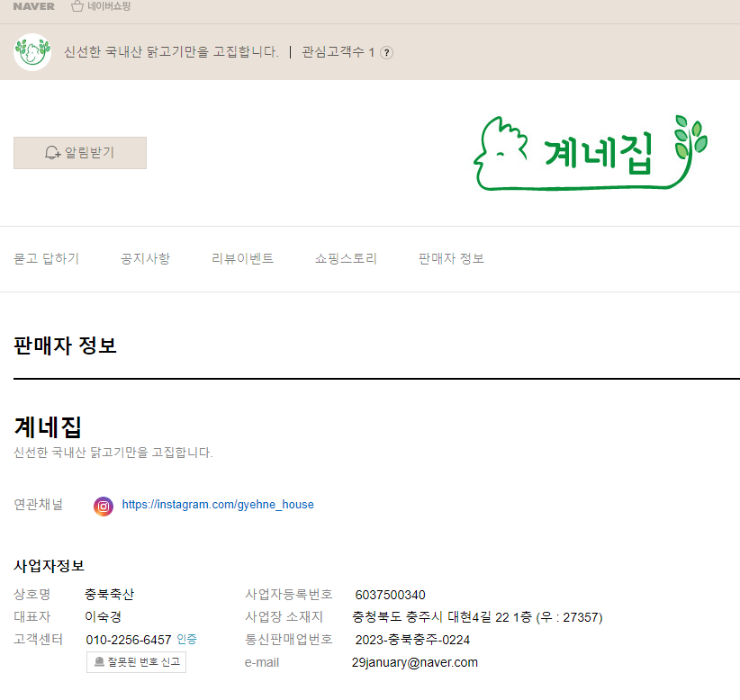Click the Instagram icon beside 연관채널
The width and height of the screenshot is (740, 700).
click(x=104, y=507)
